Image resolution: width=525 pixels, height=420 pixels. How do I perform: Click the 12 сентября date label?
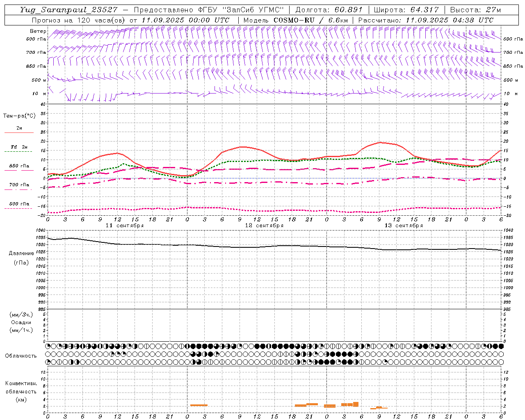click(264, 226)
